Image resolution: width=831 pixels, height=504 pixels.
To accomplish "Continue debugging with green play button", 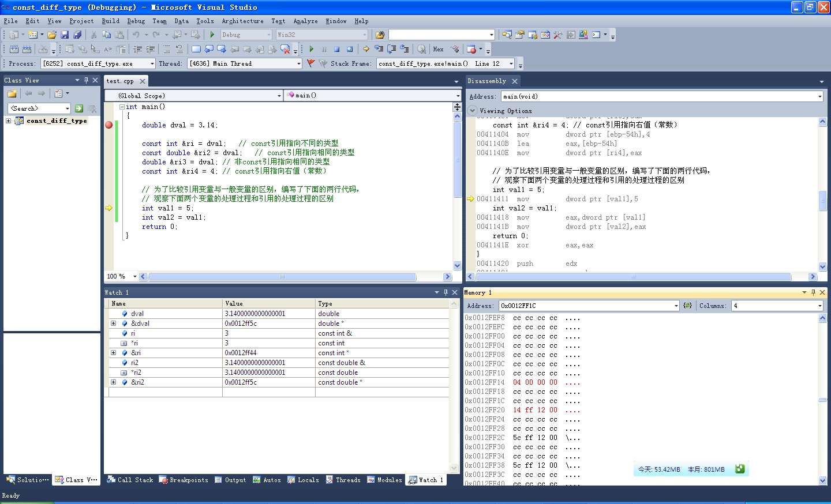I will 312,49.
